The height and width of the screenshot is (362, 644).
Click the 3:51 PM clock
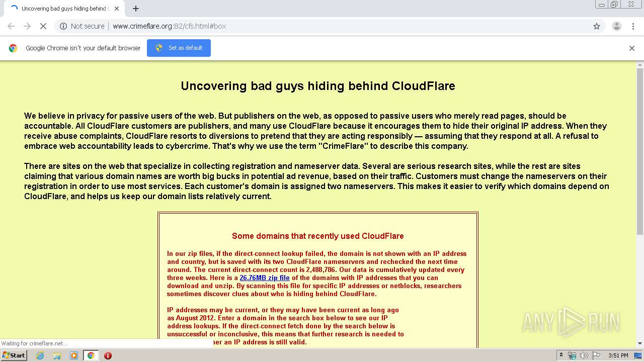[618, 355]
